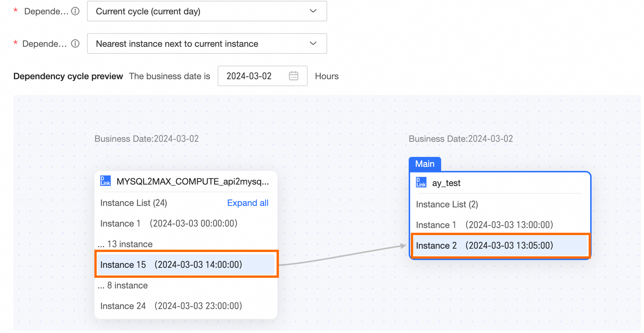The image size is (644, 333).
Task: Click the info icon beside first Depende… label
Action: (75, 11)
